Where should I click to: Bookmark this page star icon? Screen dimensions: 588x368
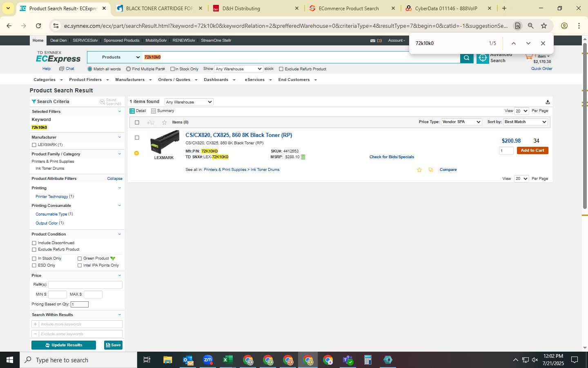click(544, 26)
